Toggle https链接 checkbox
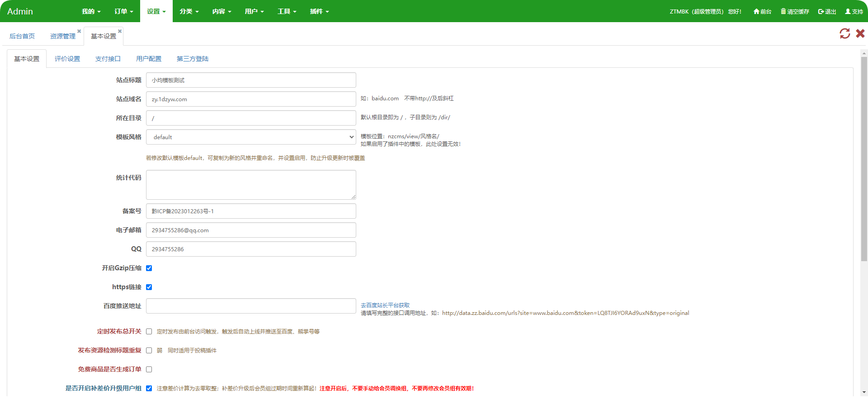Viewport: 868px width, 408px height. pos(149,287)
